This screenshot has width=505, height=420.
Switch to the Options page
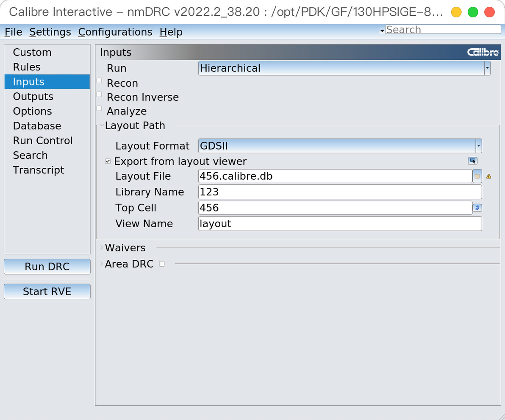pyautogui.click(x=47, y=111)
